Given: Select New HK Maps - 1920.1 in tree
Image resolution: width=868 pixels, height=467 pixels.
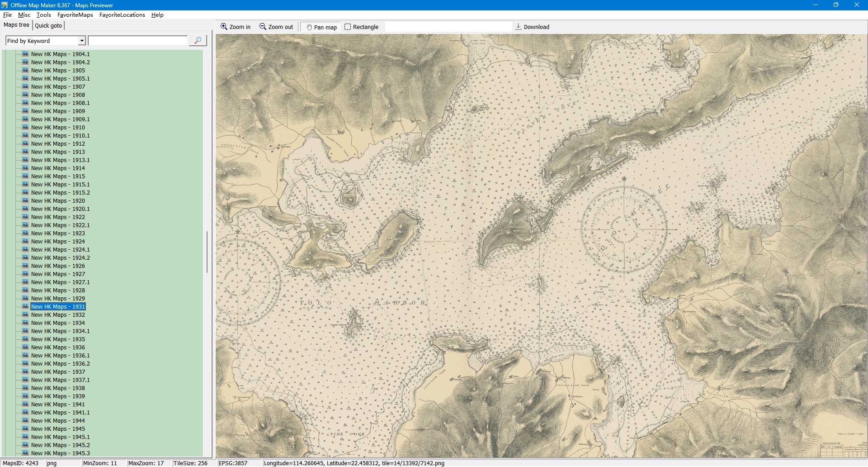Looking at the screenshot, I should pos(60,209).
